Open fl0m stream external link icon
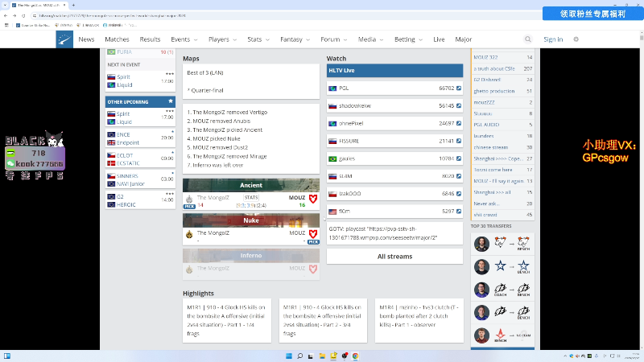 (459, 212)
